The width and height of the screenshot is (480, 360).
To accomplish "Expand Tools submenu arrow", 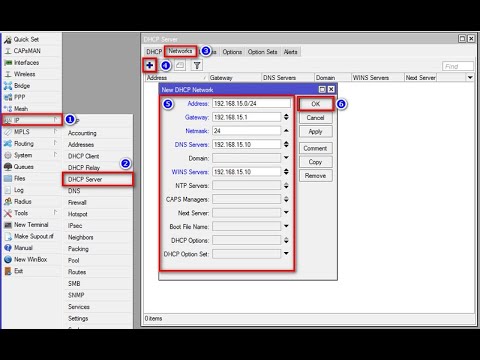I will (x=55, y=212).
